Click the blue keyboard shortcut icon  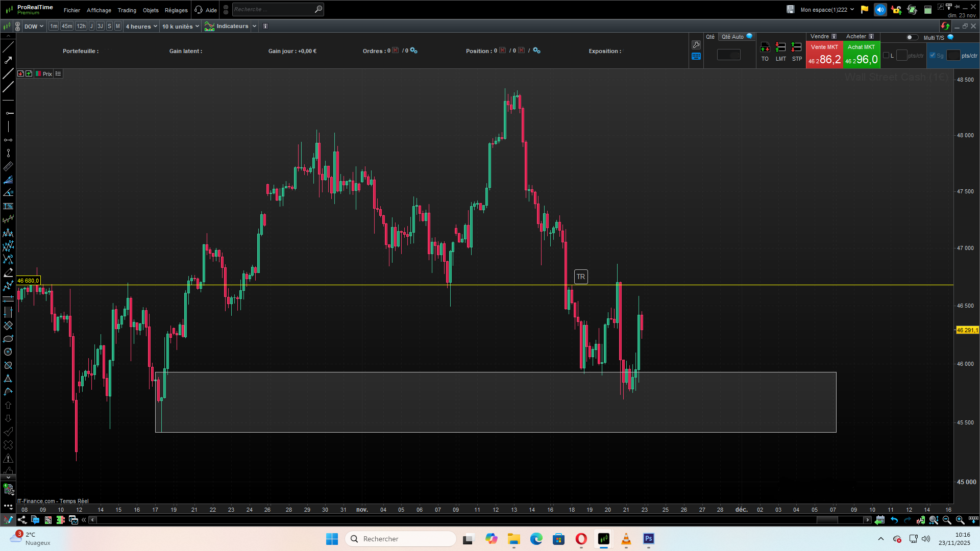pos(696,56)
